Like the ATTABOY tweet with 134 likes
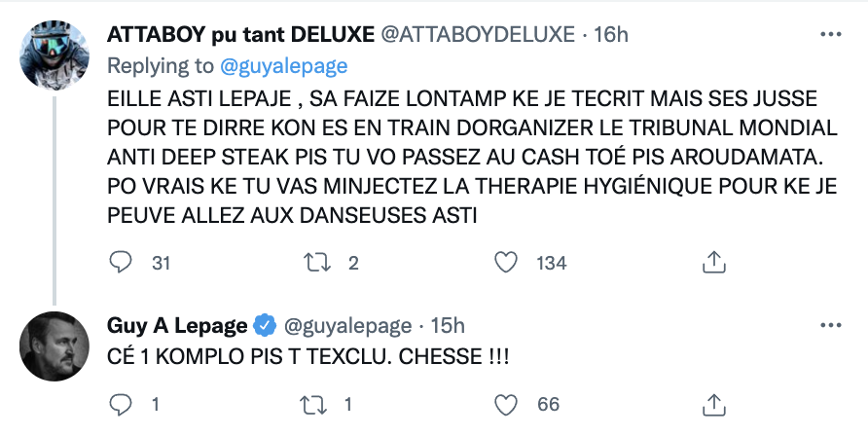Screen dimensions: 868x436 505,262
